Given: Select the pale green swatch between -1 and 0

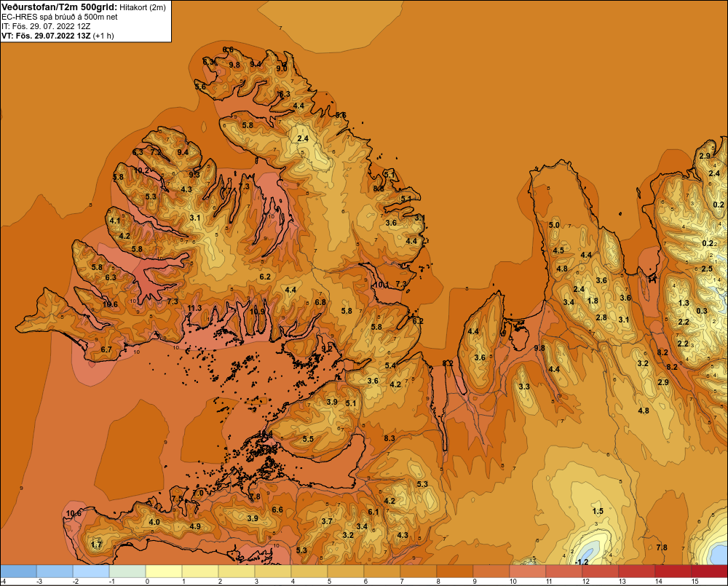Looking at the screenshot, I should [x=127, y=571].
